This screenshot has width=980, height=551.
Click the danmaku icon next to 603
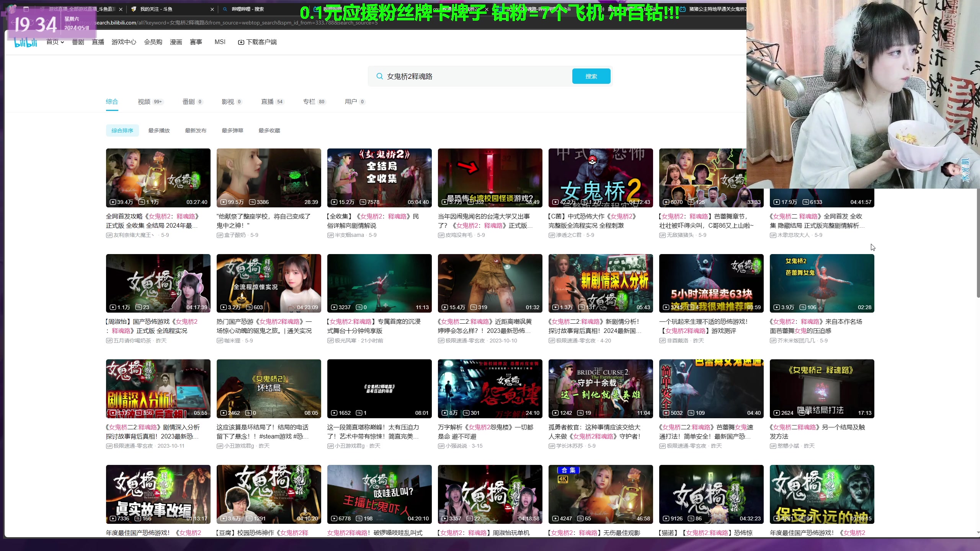tap(249, 307)
